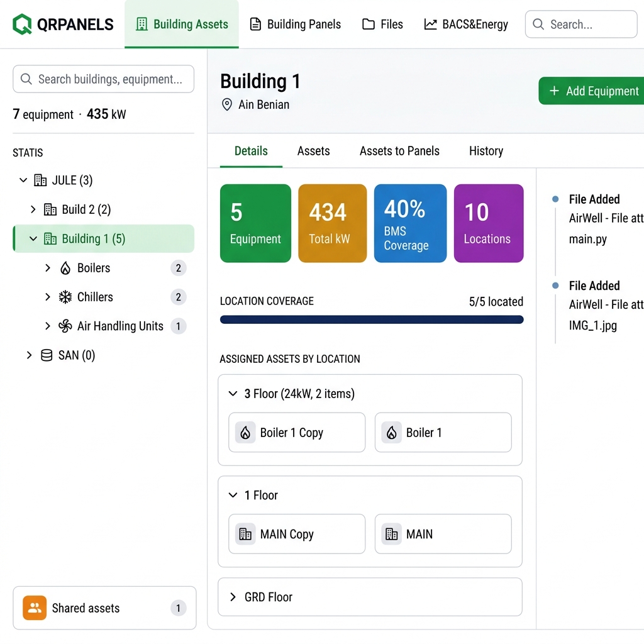Click the IMG_1.jpg file name
The width and height of the screenshot is (644, 644).
tap(592, 326)
